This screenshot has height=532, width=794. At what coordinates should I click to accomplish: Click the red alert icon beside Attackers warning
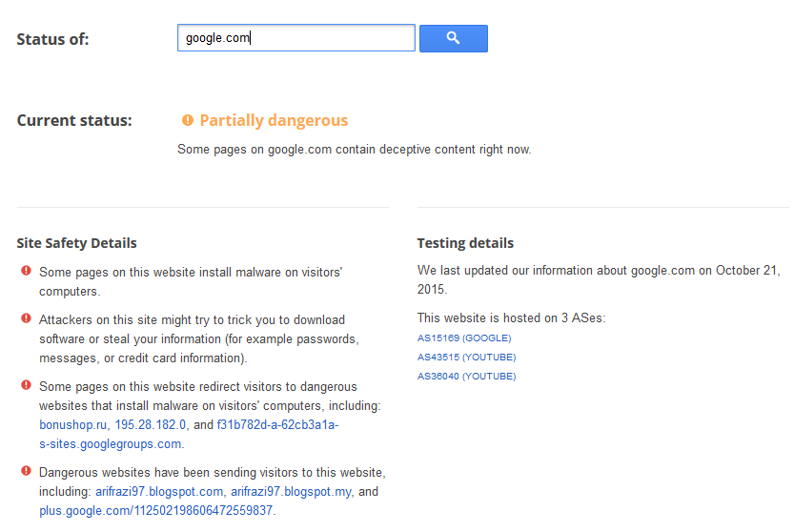pos(26,318)
